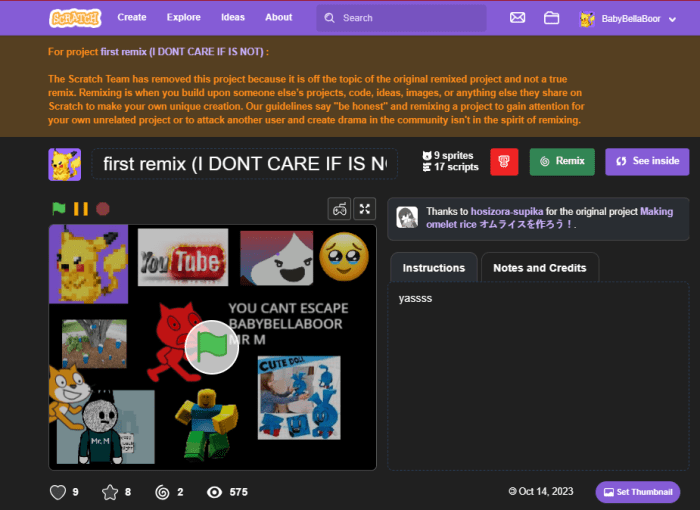Click the BabyBellaBoor avatar in navbar
The width and height of the screenshot is (700, 510).
pos(587,19)
